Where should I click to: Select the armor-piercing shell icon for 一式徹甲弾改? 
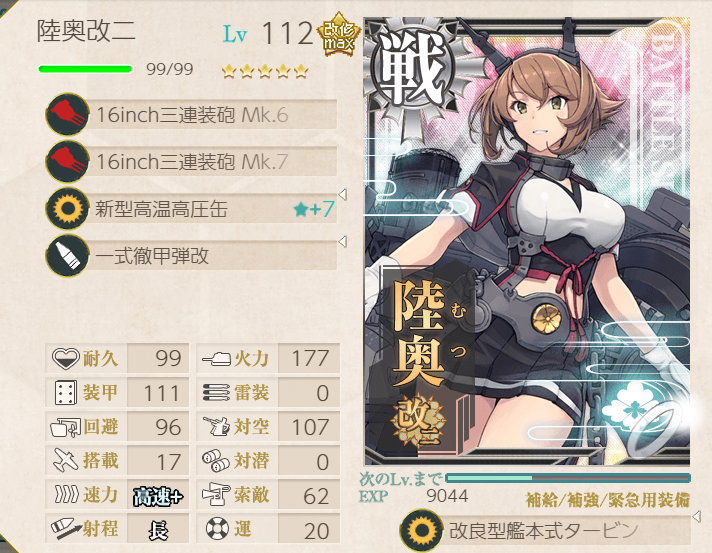(67, 256)
